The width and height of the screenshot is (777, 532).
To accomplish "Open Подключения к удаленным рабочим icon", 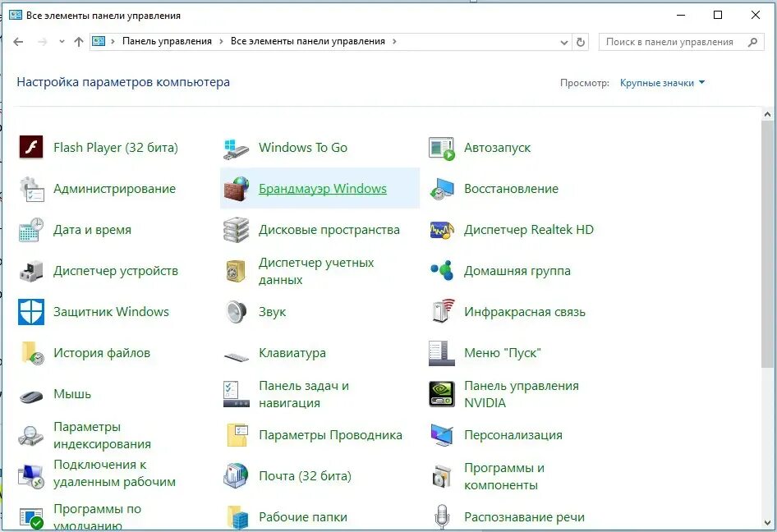I will [x=31, y=476].
